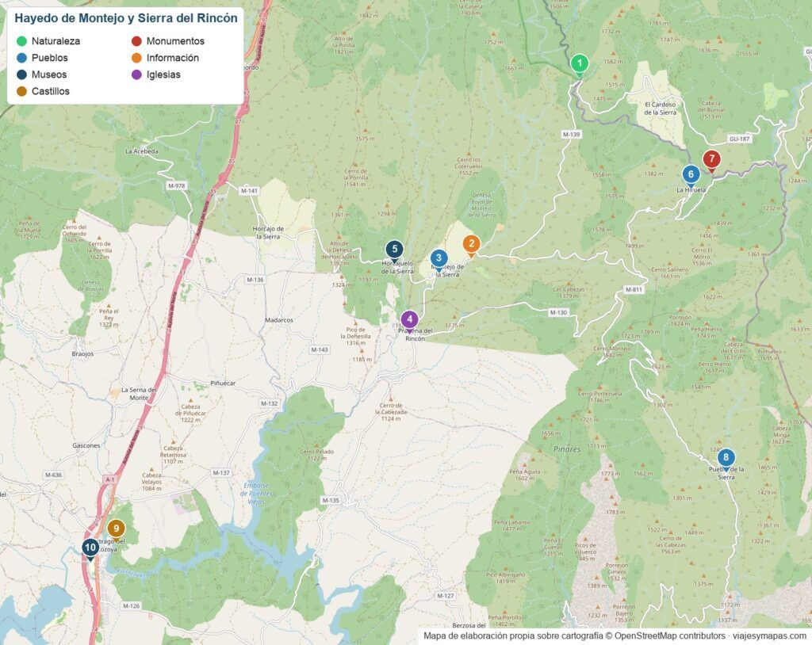This screenshot has height=645, width=812.
Task: Click the La Serna del Monte label
Action: pos(139,394)
